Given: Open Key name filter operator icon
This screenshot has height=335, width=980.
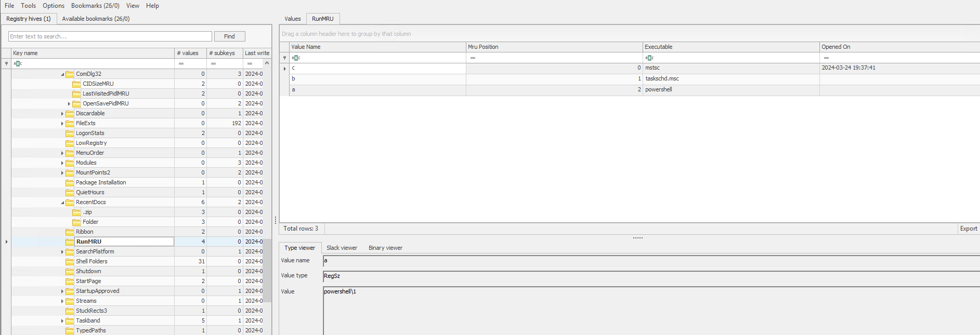Looking at the screenshot, I should click(x=18, y=64).
